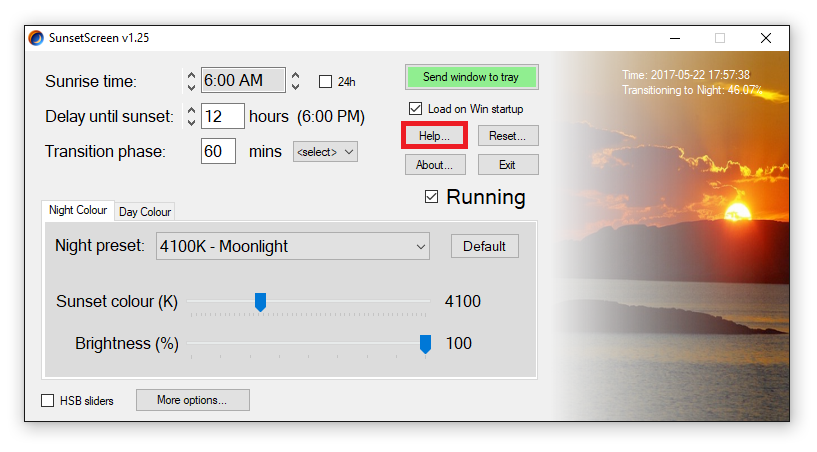817x452 pixels.
Task: Toggle Load on Win startup checkbox
Action: pos(415,108)
